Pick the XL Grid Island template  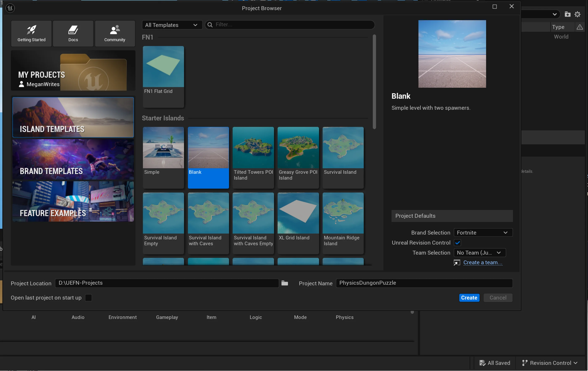[x=298, y=223]
